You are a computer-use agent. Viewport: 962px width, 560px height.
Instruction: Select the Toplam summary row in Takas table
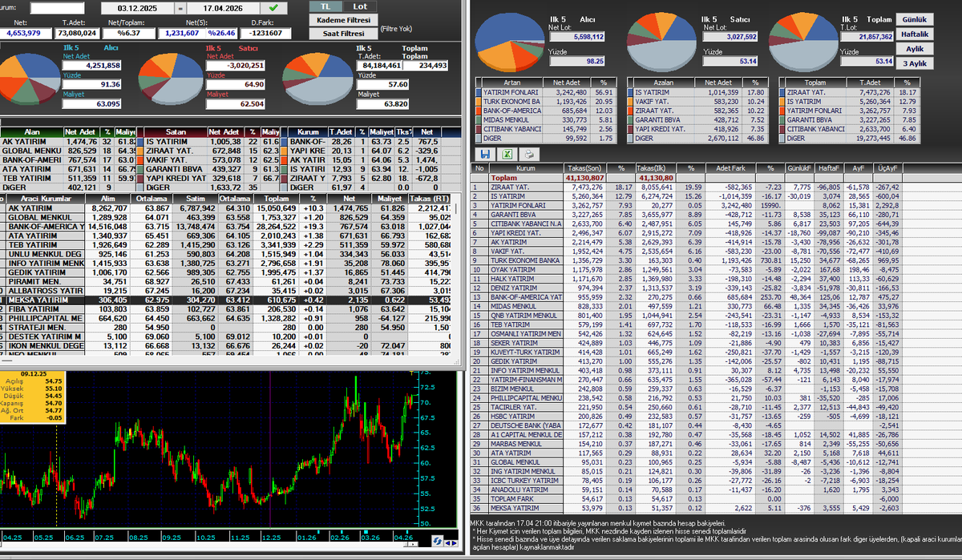click(685, 177)
